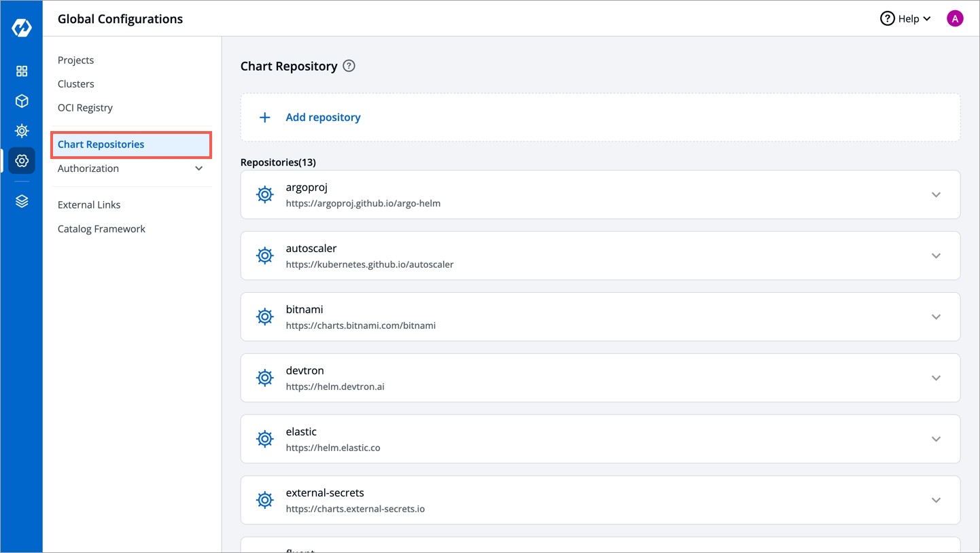
Task: Click the plus icon for adding repository
Action: (265, 118)
